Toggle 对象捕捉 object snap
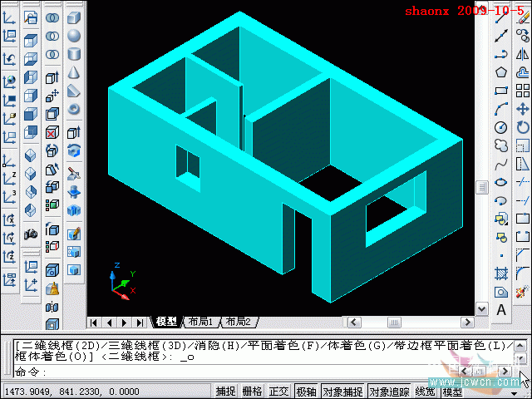Viewport: 532px width, 399px height. point(342,392)
